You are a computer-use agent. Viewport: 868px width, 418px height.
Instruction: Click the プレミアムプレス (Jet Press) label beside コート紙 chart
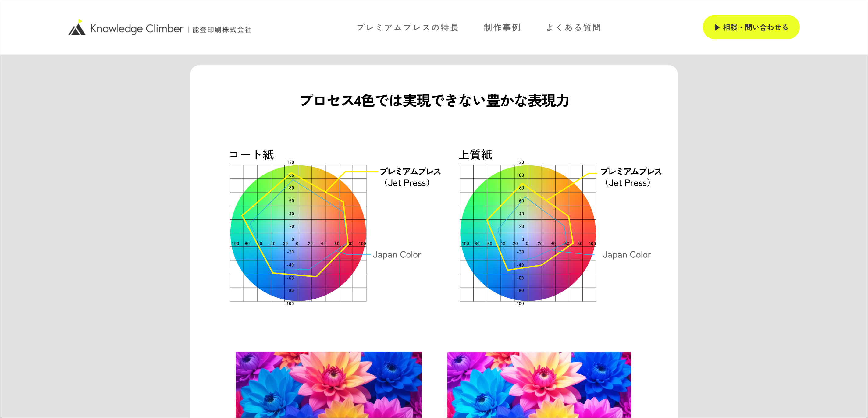pyautogui.click(x=410, y=177)
